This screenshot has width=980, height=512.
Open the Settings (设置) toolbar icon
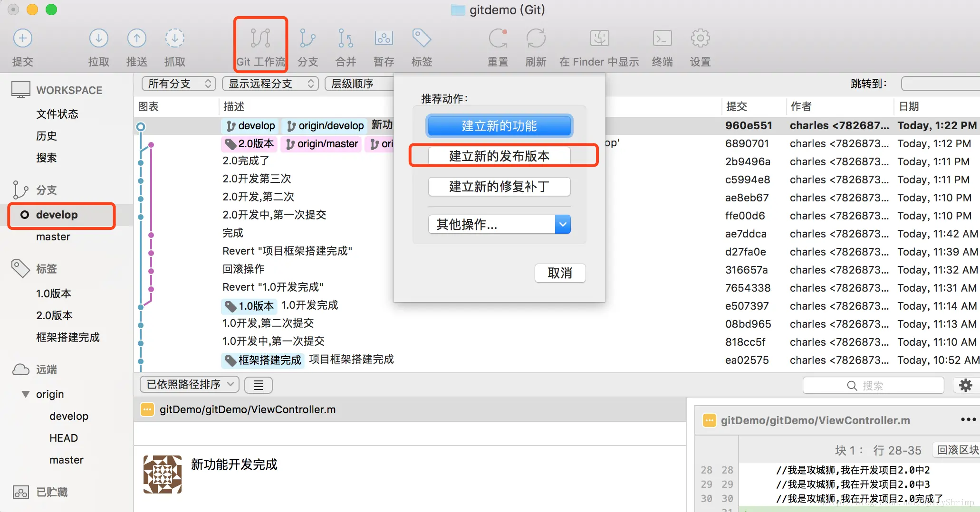700,38
